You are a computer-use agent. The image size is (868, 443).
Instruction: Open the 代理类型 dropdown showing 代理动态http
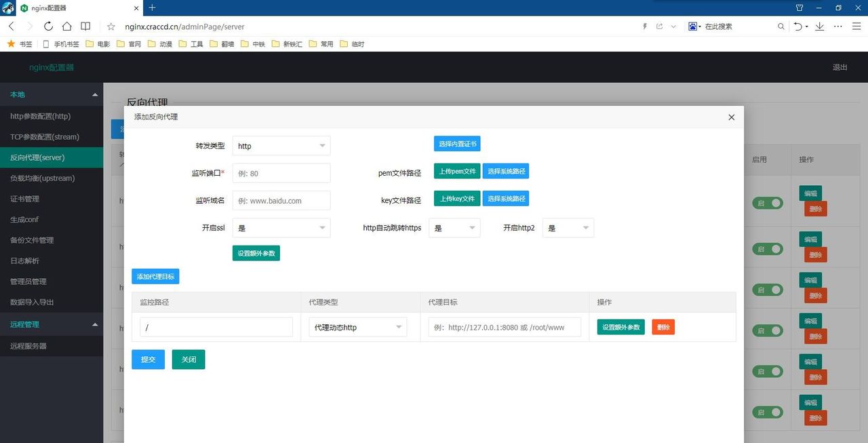357,326
